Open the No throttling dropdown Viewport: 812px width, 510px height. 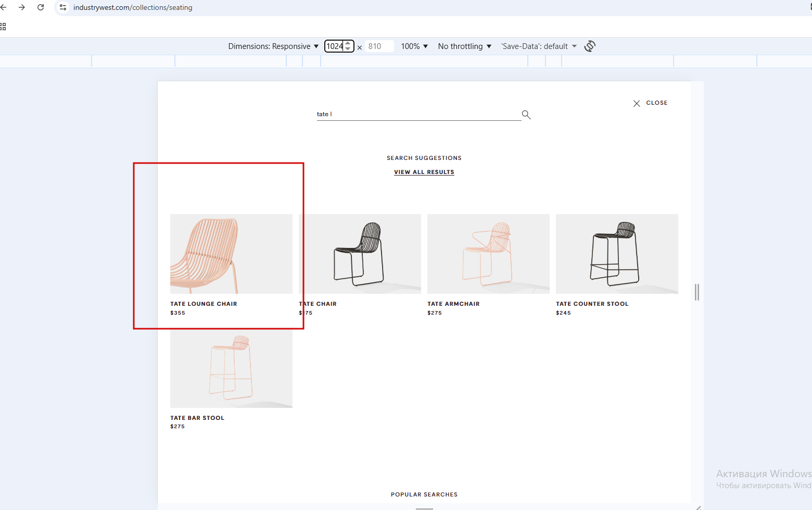465,46
